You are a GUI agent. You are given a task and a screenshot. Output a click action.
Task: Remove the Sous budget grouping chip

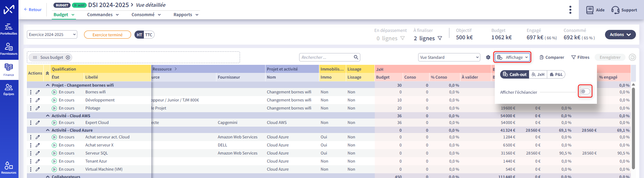pos(68,57)
